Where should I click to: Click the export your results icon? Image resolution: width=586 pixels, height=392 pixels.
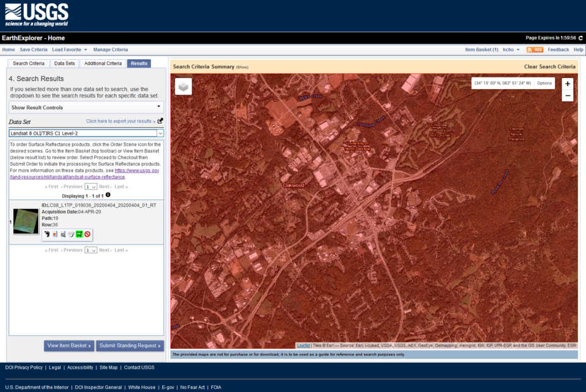tap(159, 121)
